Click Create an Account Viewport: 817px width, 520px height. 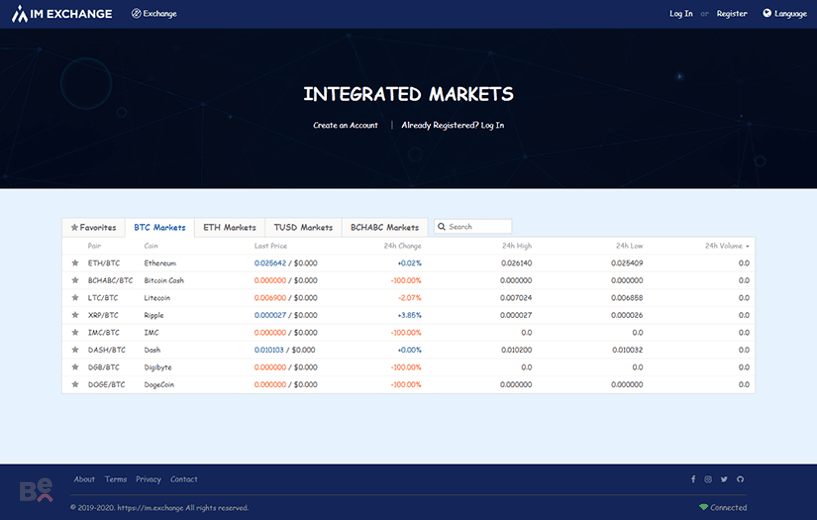(x=345, y=125)
